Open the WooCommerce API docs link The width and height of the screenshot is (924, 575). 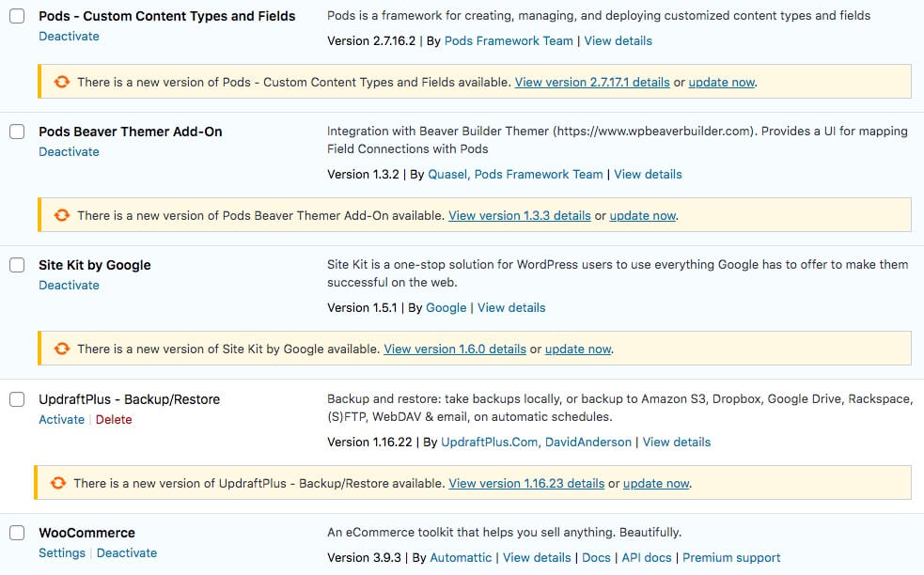(647, 557)
